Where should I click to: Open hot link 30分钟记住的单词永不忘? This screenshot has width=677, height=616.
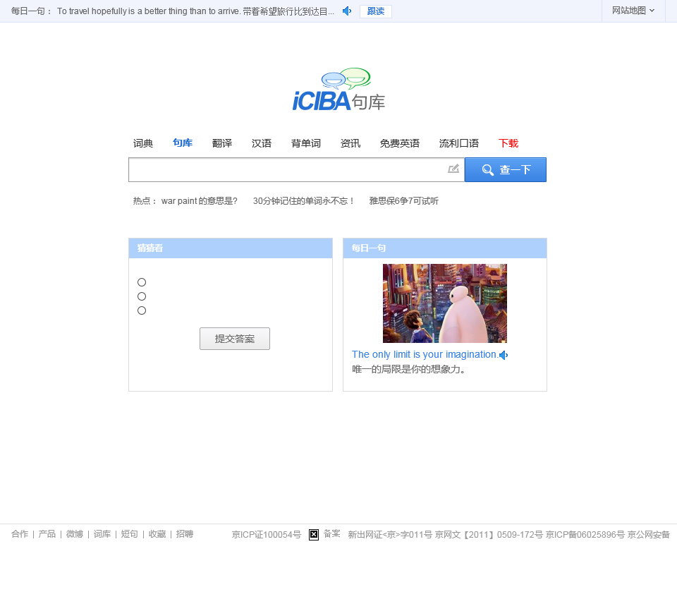click(303, 201)
